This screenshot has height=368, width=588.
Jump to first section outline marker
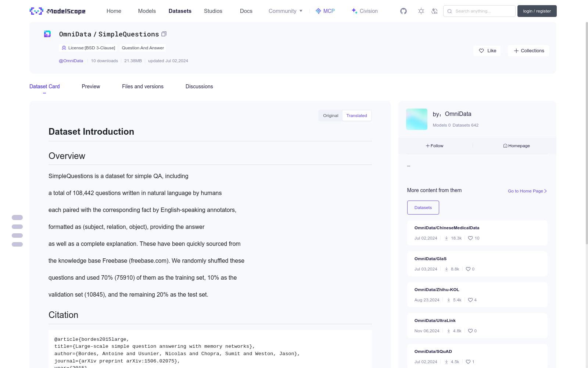17,217
